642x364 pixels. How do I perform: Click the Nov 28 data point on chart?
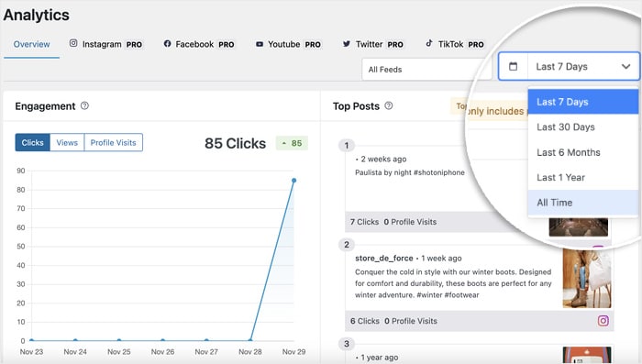pos(250,340)
